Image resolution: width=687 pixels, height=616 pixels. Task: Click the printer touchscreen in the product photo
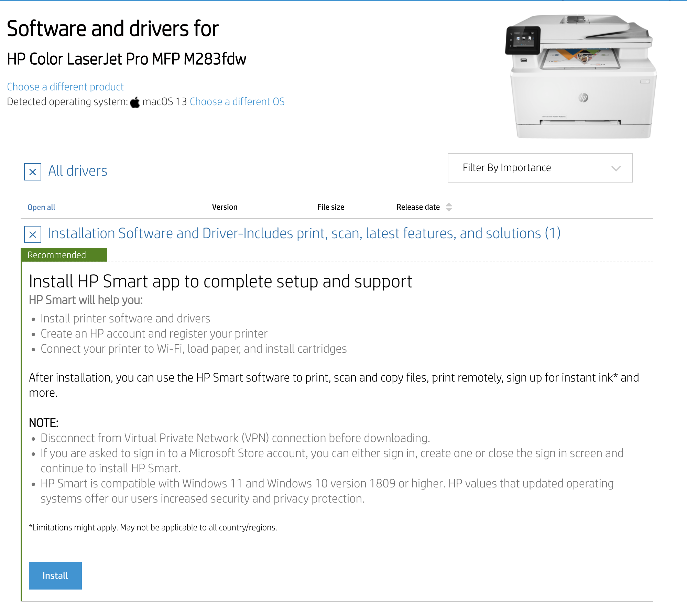(x=523, y=40)
